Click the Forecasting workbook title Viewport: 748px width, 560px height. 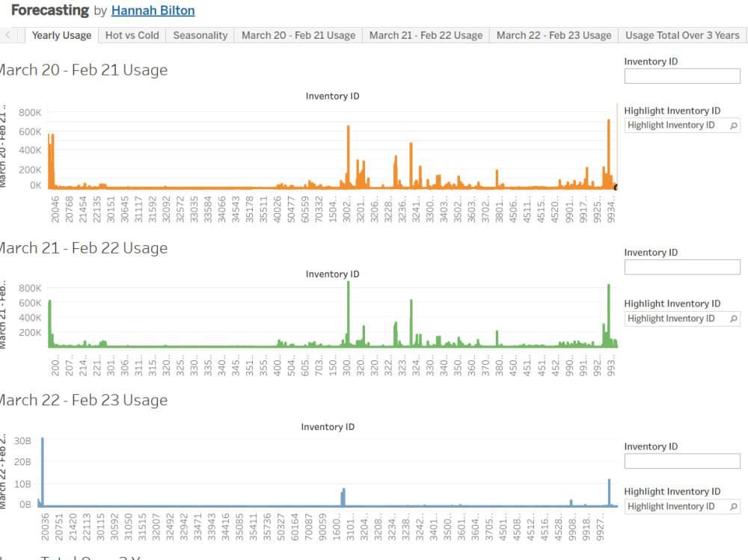49,10
